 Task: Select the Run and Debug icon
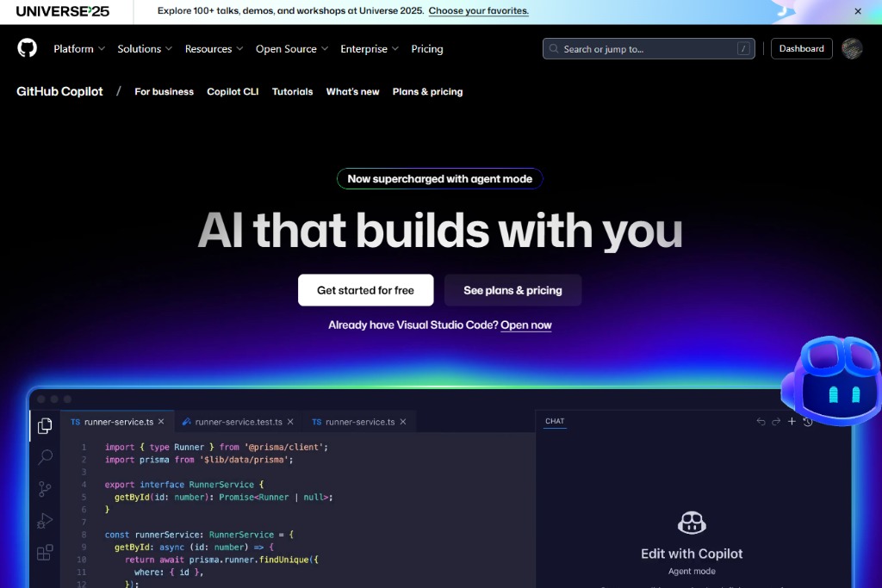(45, 521)
